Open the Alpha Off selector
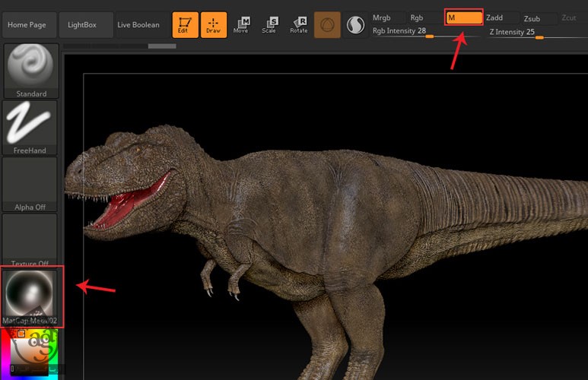This screenshot has height=380, width=588. 30,183
